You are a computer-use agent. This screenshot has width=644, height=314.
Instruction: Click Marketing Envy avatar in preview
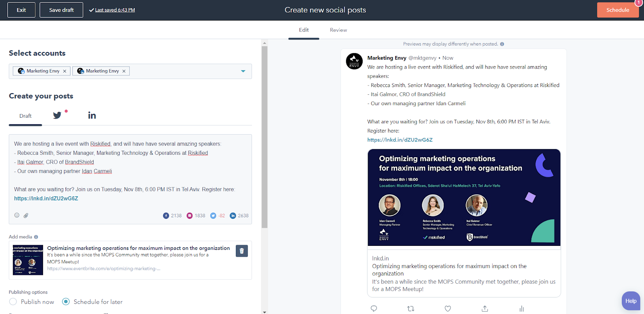(354, 61)
